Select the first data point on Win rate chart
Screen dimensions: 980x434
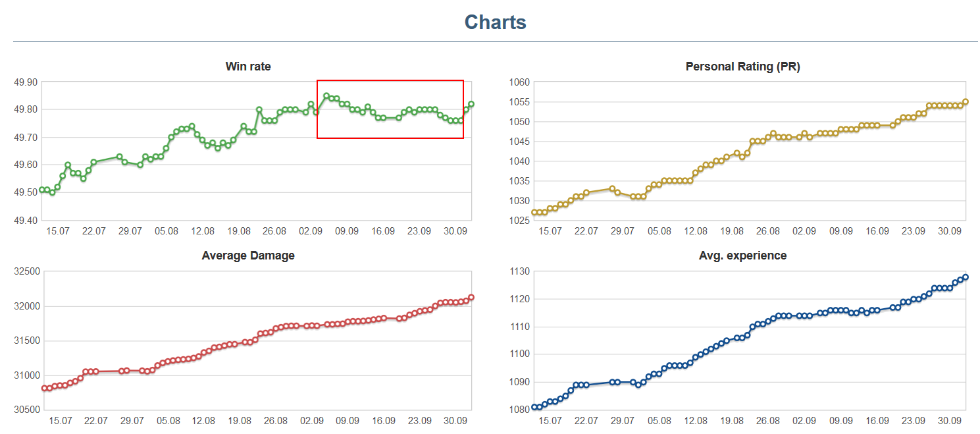pyautogui.click(x=41, y=190)
